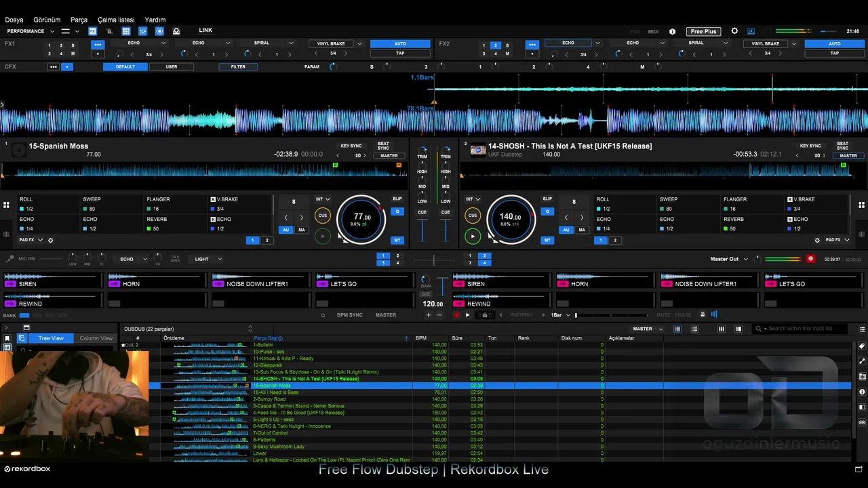The image size is (868, 488).
Task: Toggle the recording panel icon
Action: point(159,31)
